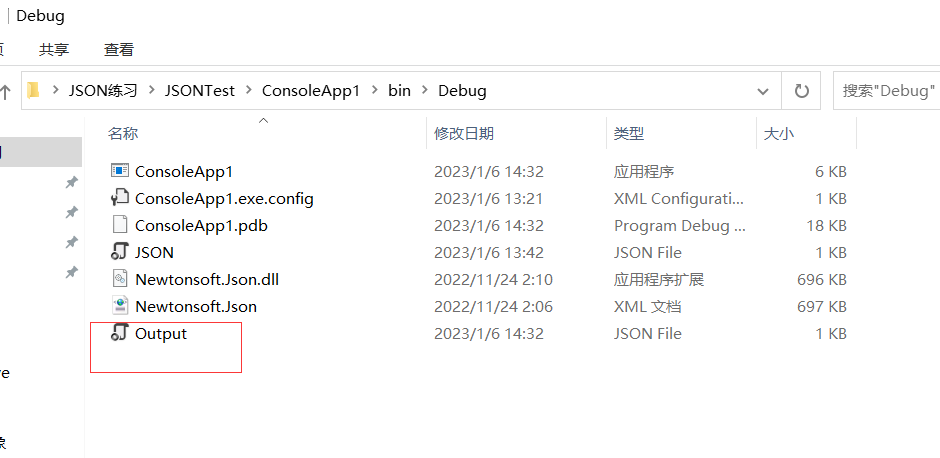The height and width of the screenshot is (458, 940).
Task: Click the ConsoleApp1 application file icon
Action: click(x=120, y=171)
